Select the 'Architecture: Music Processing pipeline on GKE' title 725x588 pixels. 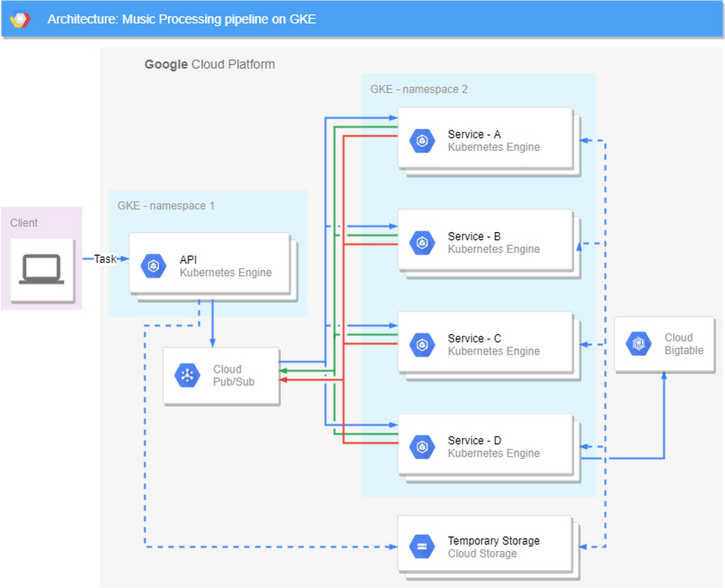[182, 20]
